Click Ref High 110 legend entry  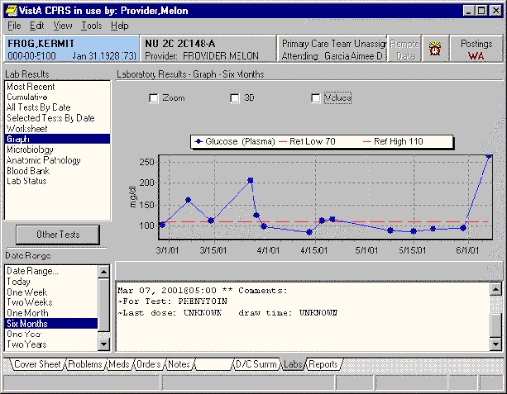[393, 141]
